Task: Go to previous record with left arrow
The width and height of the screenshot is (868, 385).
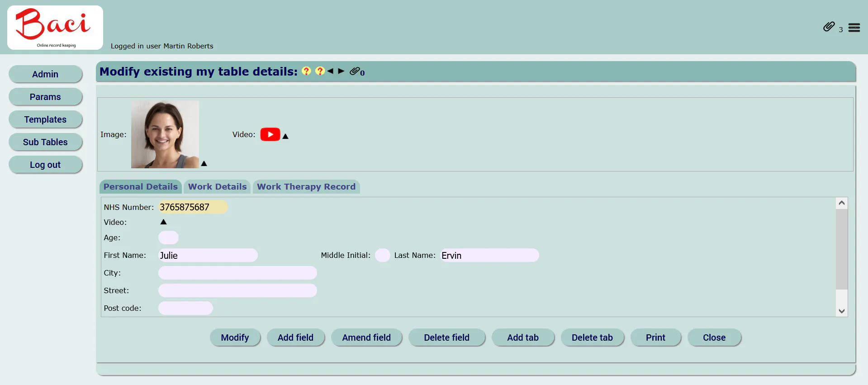Action: pyautogui.click(x=330, y=71)
